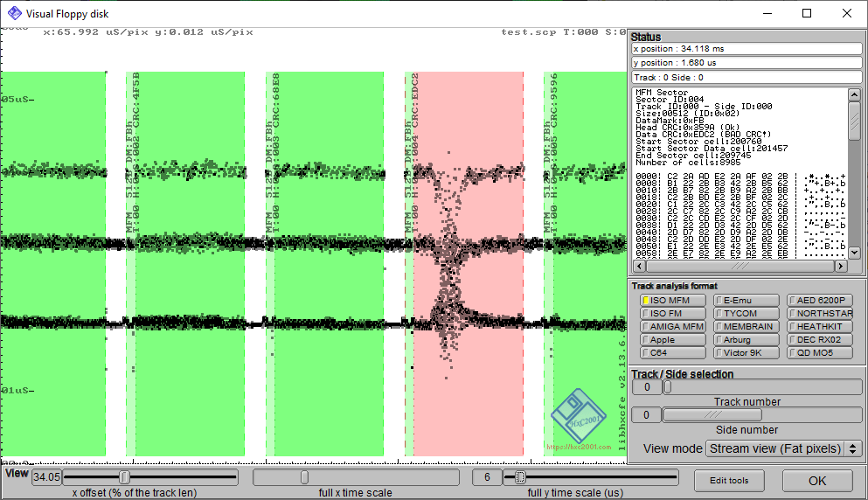Image resolution: width=868 pixels, height=500 pixels.
Task: Open Edit tools
Action: (x=729, y=481)
